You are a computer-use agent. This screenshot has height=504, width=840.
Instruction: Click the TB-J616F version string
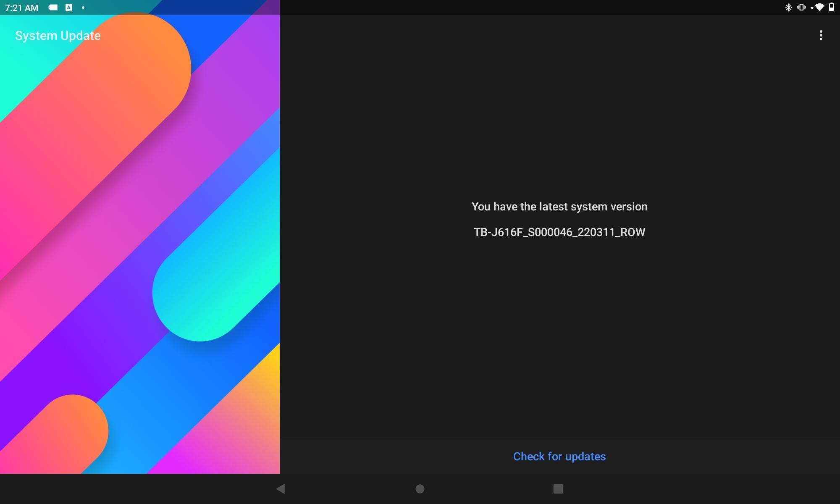coord(559,232)
